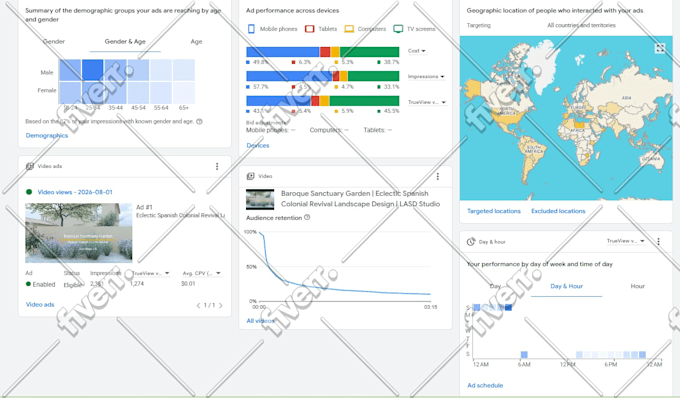Open the Video ads card three-dot menu
The height and width of the screenshot is (398, 680).
217,166
